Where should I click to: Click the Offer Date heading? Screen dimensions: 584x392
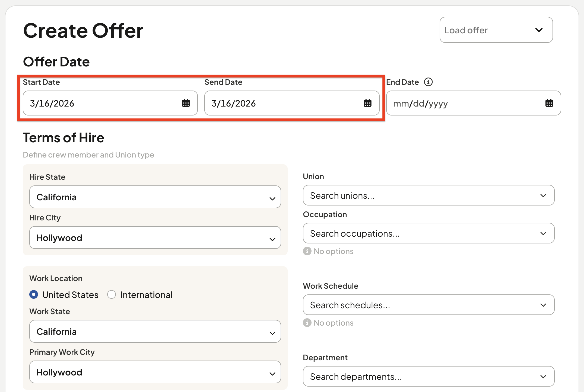(x=56, y=62)
